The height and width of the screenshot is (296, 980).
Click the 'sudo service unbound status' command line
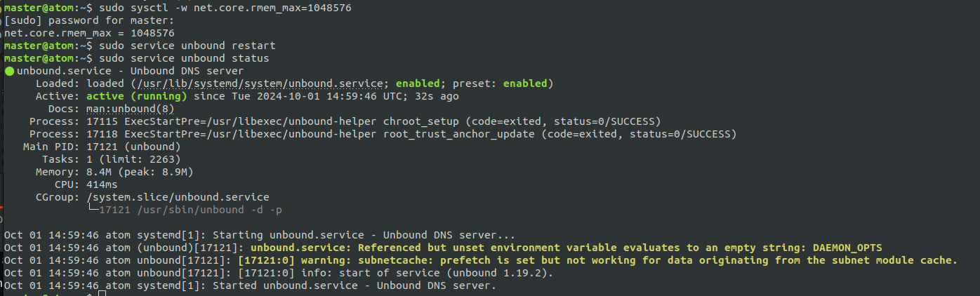point(184,58)
